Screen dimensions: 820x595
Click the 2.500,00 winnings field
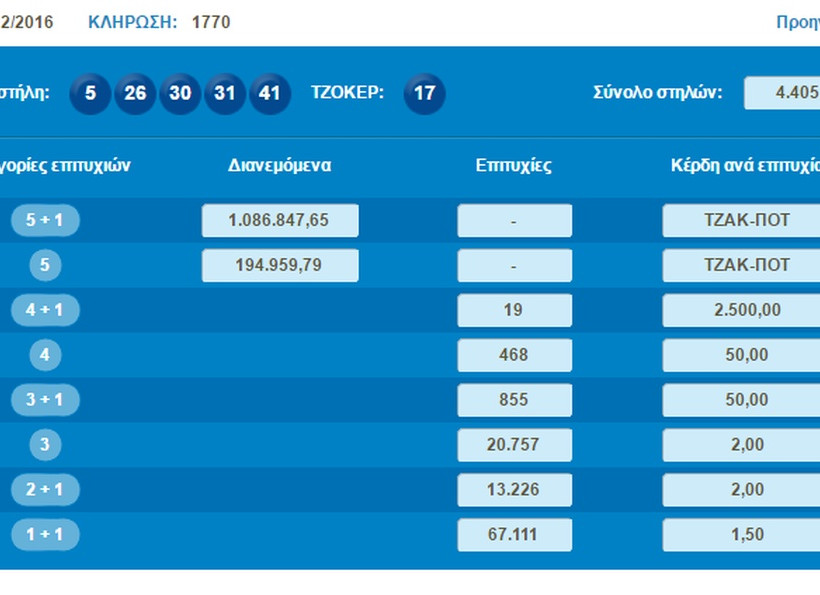[741, 310]
